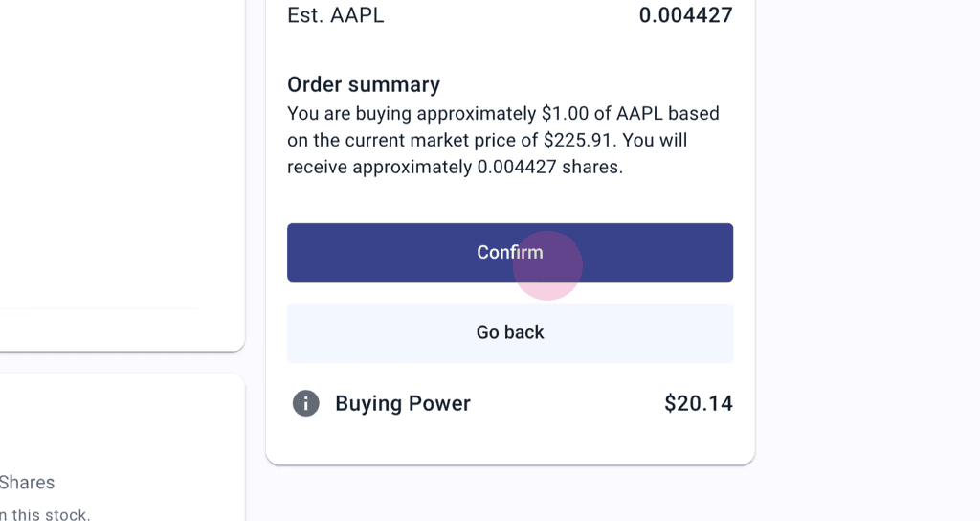Click the word "Power" next to the info icon
This screenshot has height=521, width=980.
coord(438,403)
